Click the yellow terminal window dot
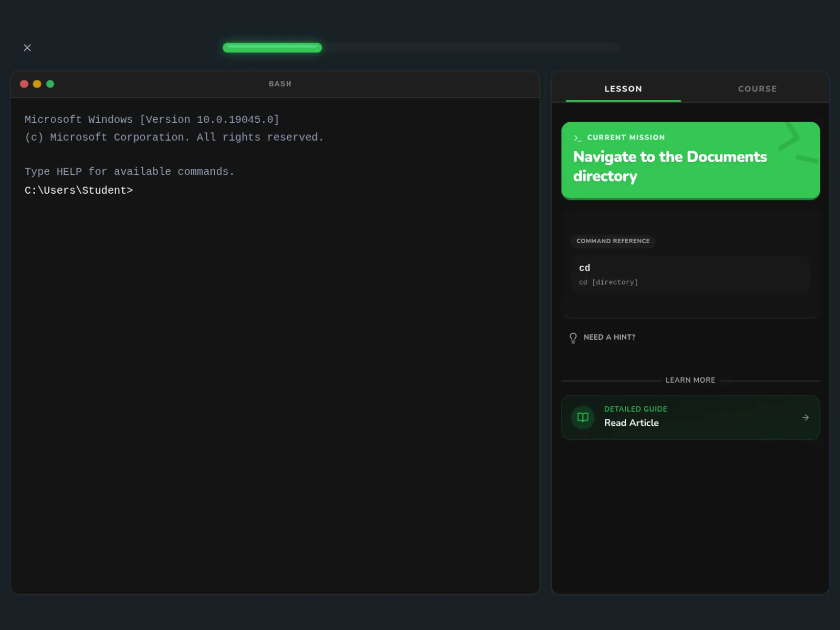Screen dimensions: 840x630 point(37,84)
